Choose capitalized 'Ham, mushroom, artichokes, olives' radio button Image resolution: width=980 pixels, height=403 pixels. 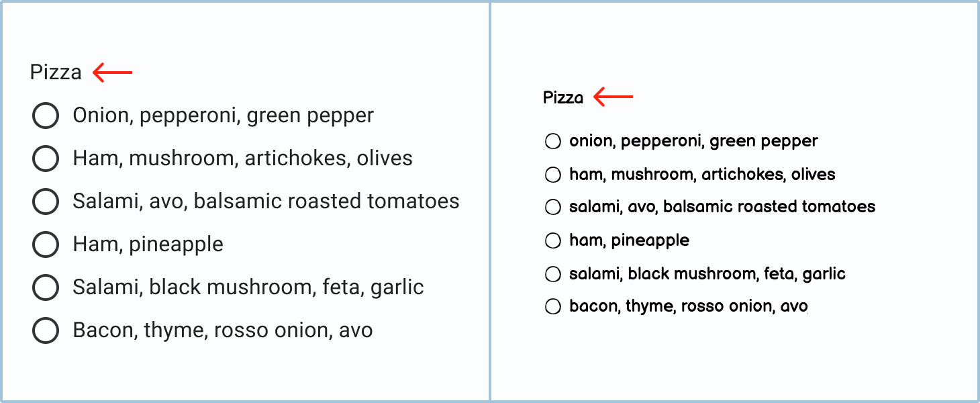click(46, 159)
